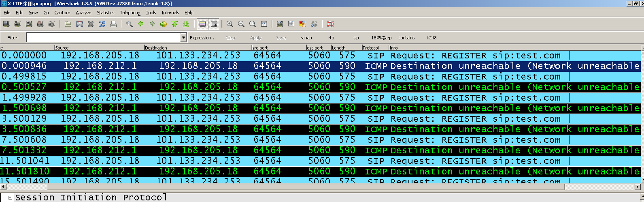Apply the rtp filter shortcut

[x=331, y=38]
